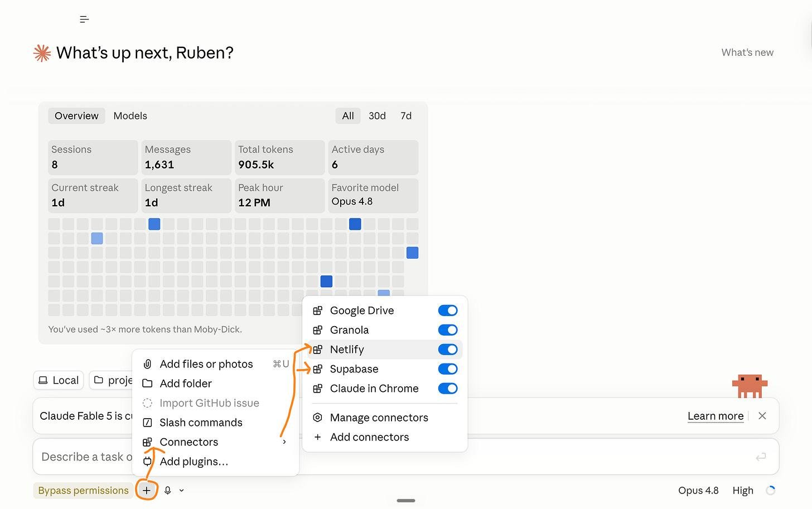The image size is (812, 509).
Task: Click the Claude in Chrome connector icon
Action: pyautogui.click(x=318, y=389)
